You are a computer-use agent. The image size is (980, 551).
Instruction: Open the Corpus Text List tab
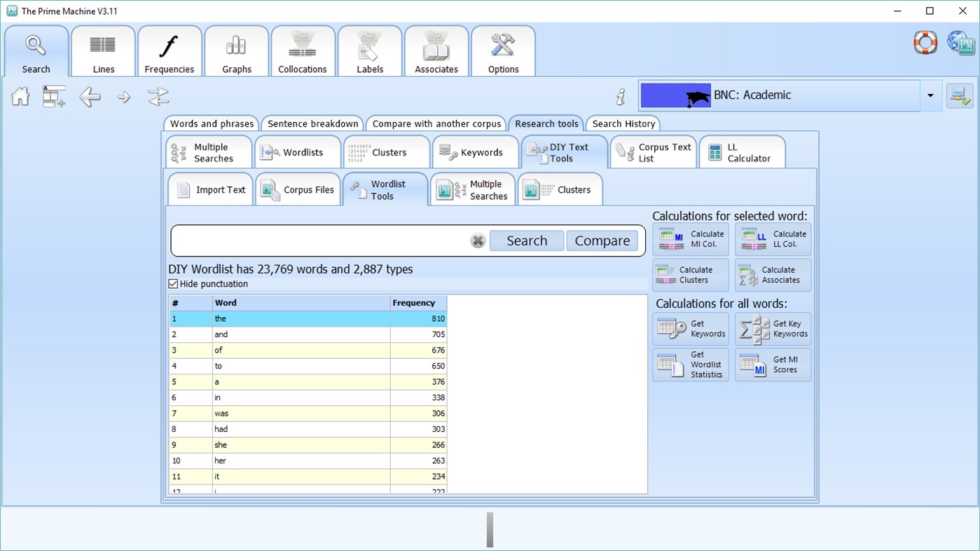point(654,152)
